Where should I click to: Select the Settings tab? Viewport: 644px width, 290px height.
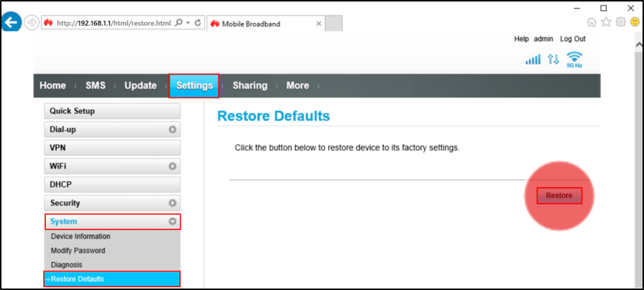click(194, 86)
